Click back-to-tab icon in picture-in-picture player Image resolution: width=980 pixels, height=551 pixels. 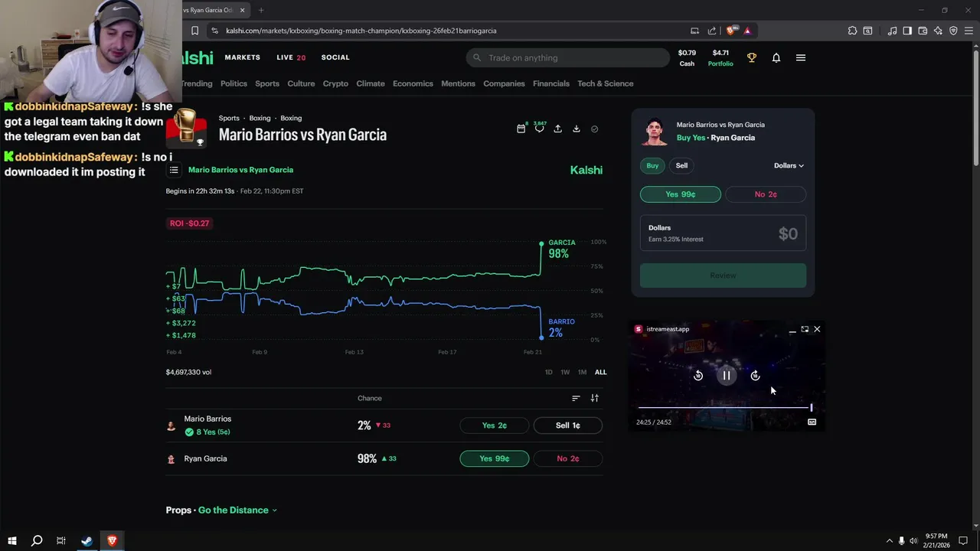click(805, 329)
